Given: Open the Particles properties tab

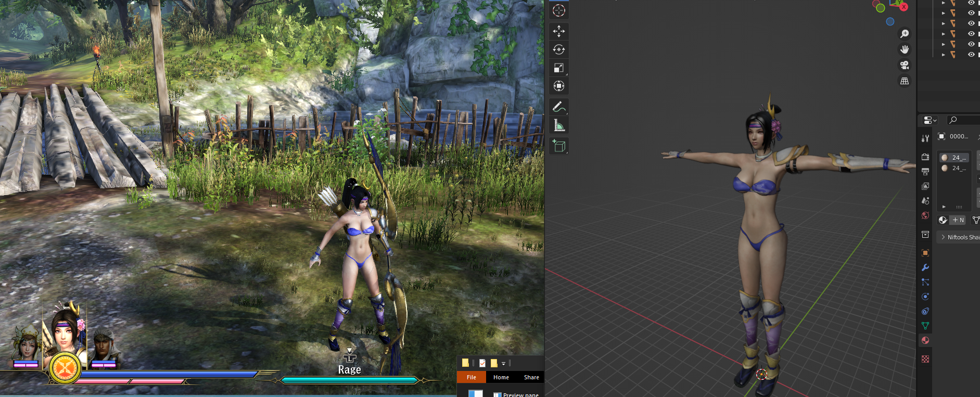Looking at the screenshot, I should [925, 282].
